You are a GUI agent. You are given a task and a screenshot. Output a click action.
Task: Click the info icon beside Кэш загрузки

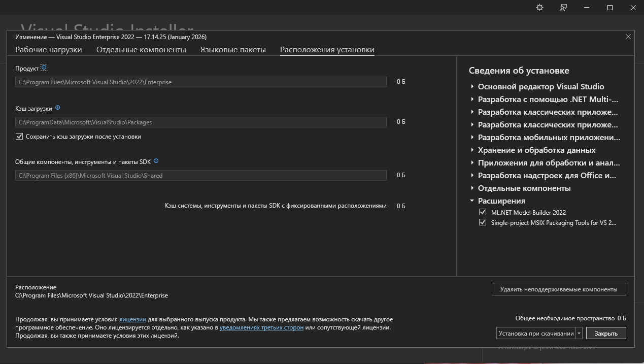click(x=57, y=108)
